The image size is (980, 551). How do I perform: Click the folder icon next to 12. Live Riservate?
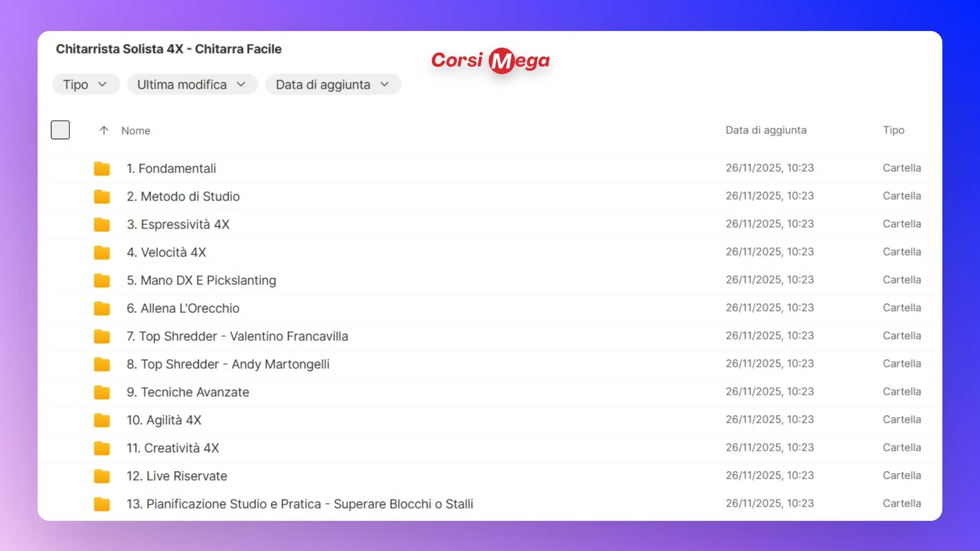[102, 476]
